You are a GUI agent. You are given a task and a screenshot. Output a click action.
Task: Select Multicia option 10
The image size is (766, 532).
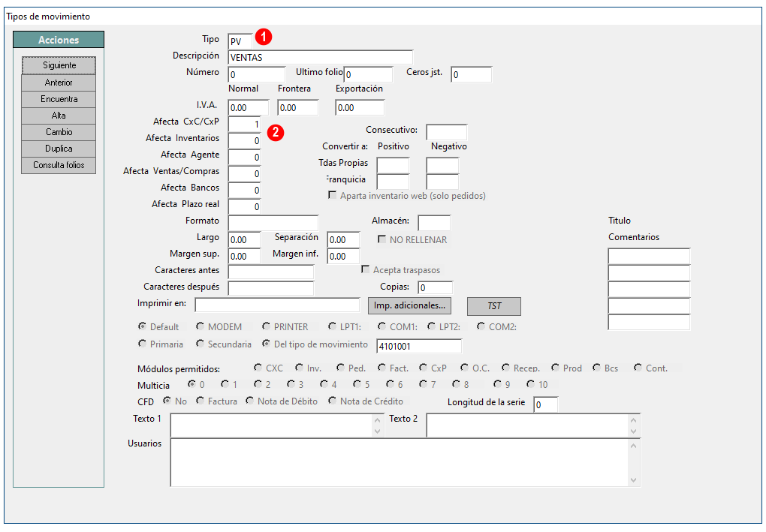pyautogui.click(x=530, y=384)
